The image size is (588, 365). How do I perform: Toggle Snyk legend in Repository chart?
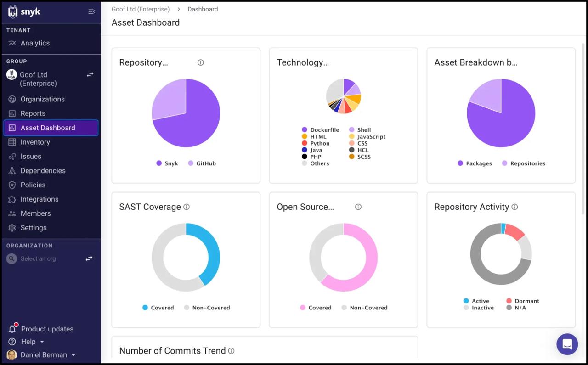point(167,163)
